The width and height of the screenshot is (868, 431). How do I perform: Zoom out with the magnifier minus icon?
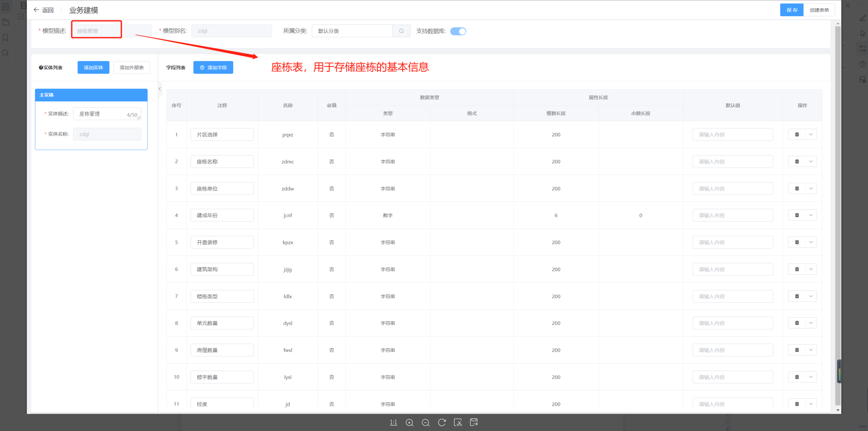coord(425,422)
